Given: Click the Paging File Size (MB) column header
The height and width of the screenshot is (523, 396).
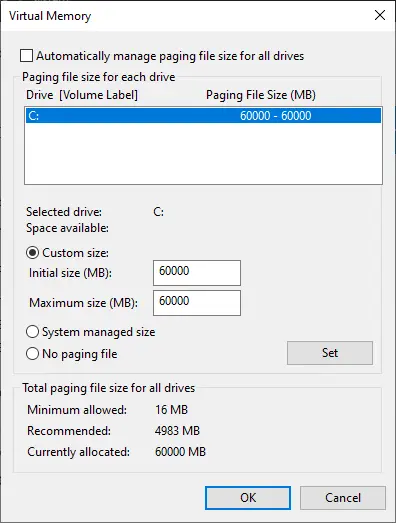Looking at the screenshot, I should 261,95.
